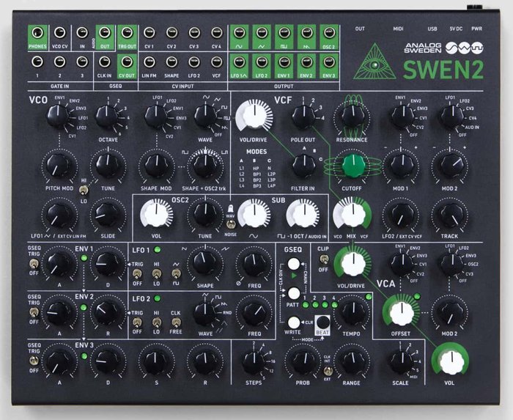Flip the CLK INT/EXT switch
Screen dimensions: 513x420
pyautogui.click(x=327, y=371)
